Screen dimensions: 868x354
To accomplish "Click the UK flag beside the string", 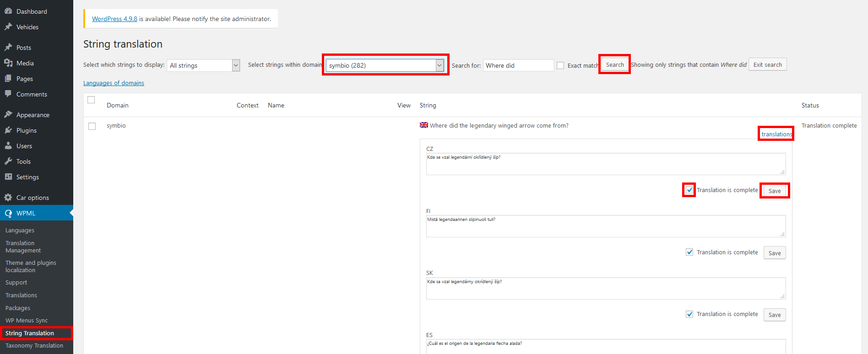I will pos(424,125).
